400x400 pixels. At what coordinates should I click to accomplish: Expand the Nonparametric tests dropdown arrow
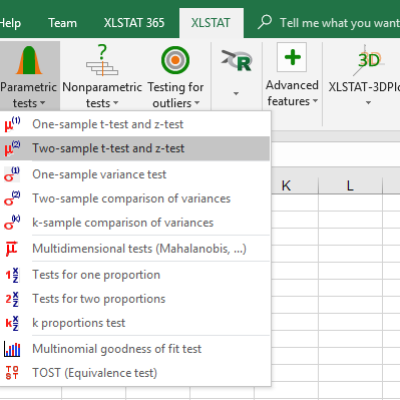pos(116,103)
